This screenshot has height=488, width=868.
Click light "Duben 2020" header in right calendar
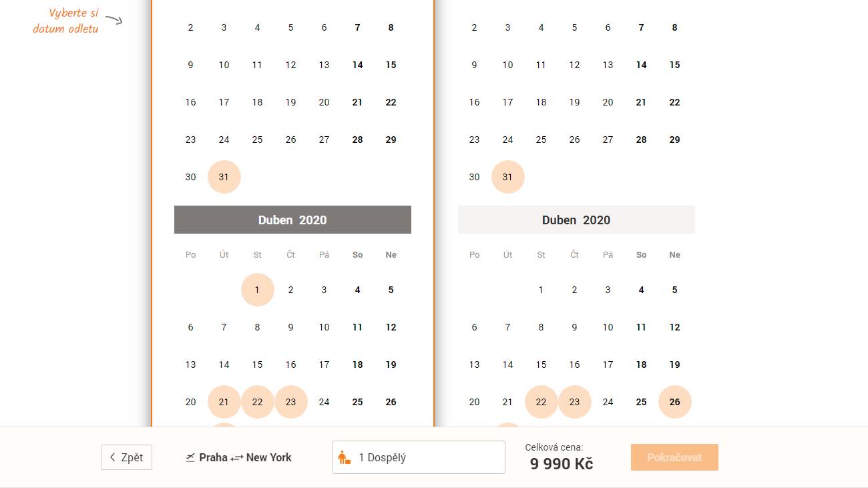click(576, 220)
